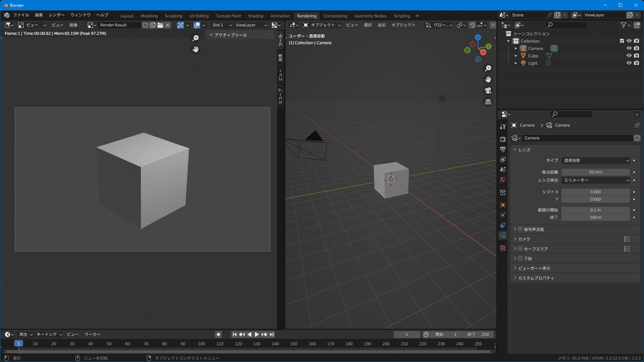Enable the 下絵 checkbox
This screenshot has width=644, height=362.
[x=520, y=258]
